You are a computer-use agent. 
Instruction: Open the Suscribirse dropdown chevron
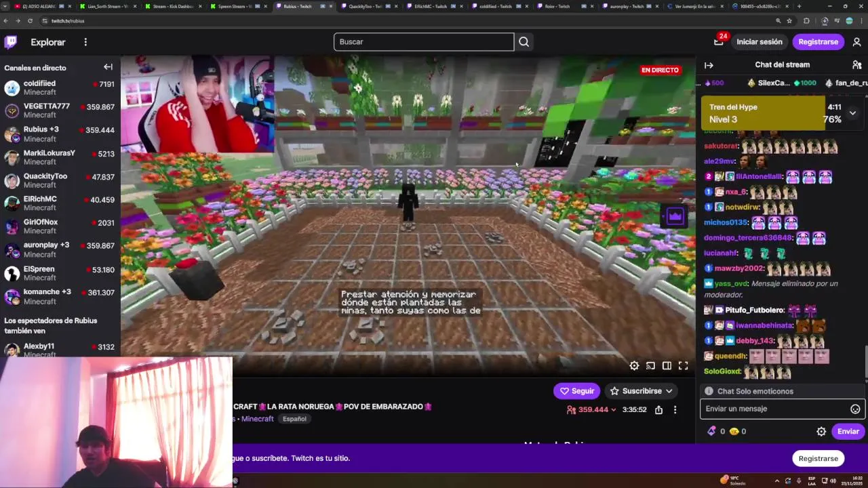[x=669, y=391]
